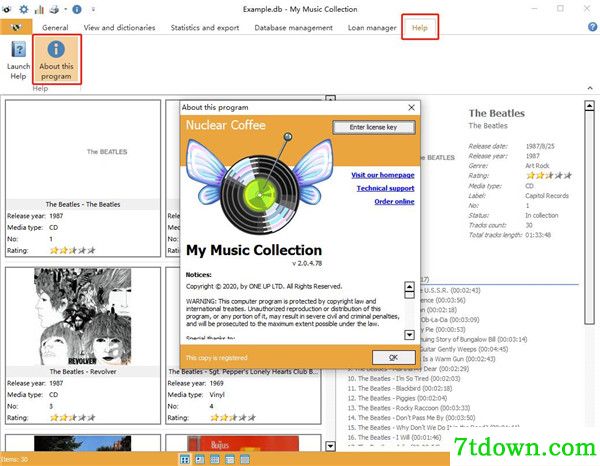The width and height of the screenshot is (600, 466).
Task: Click track '12. The Beatles - Piggies'
Action: tap(397, 398)
